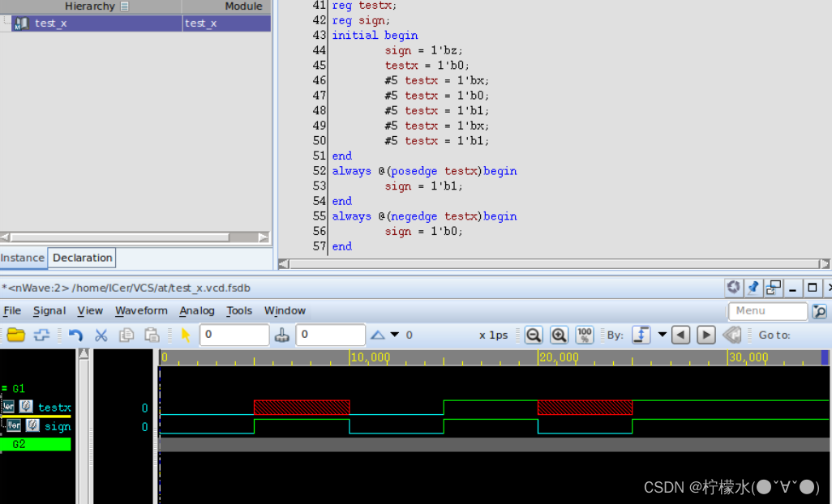Activate the cursor select arrow tool
This screenshot has width=832, height=504.
coord(184,334)
